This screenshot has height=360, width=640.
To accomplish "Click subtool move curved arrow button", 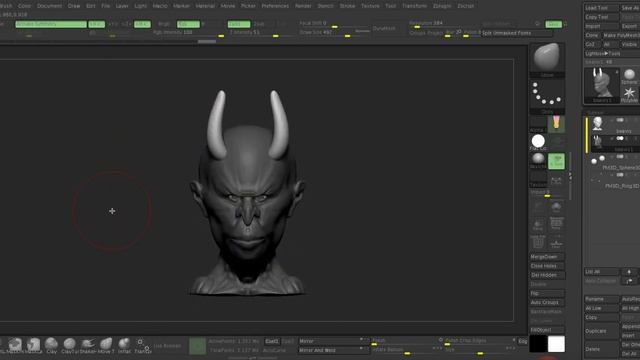I will [629, 281].
